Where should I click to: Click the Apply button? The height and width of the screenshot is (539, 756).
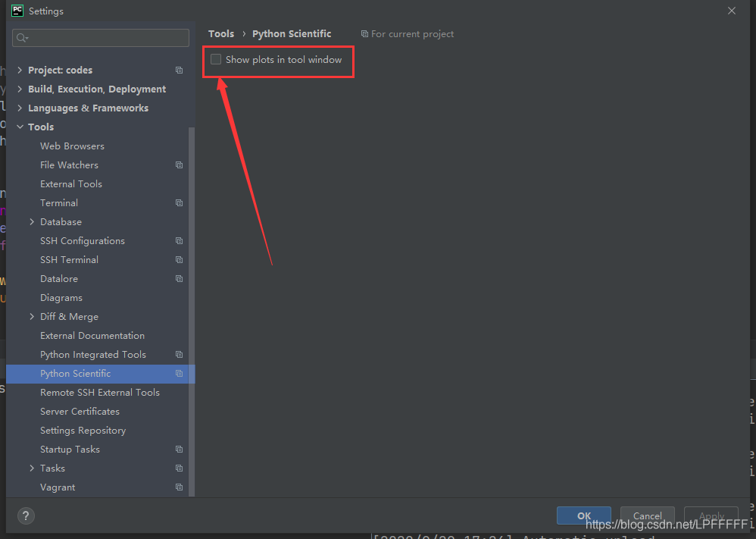click(711, 515)
